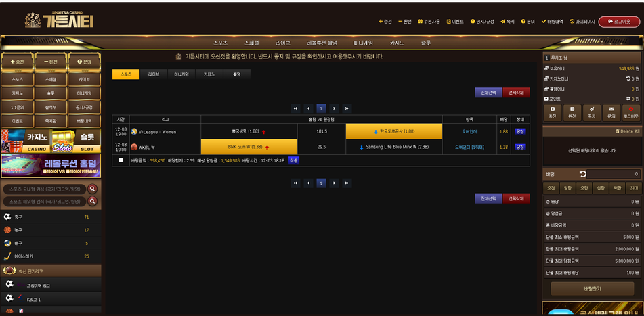Click the Delete All trash icon
644x316 pixels.
tap(616, 131)
